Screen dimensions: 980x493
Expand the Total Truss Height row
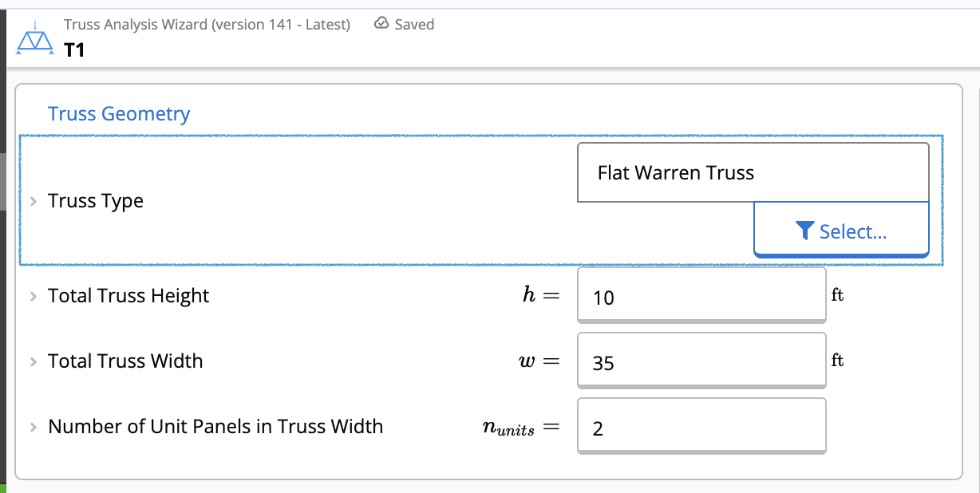[x=33, y=295]
